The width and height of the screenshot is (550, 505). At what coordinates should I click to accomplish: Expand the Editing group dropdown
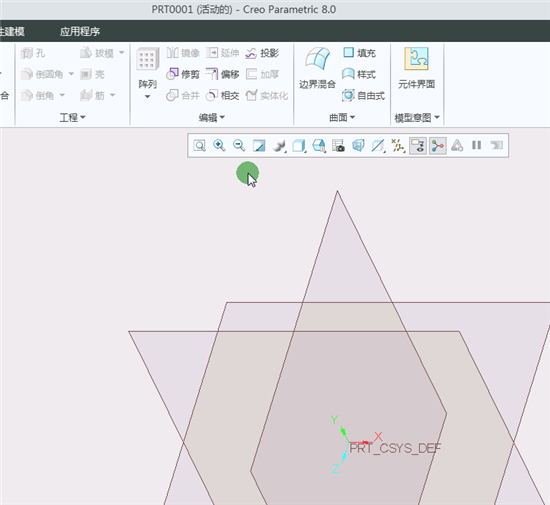(x=212, y=117)
